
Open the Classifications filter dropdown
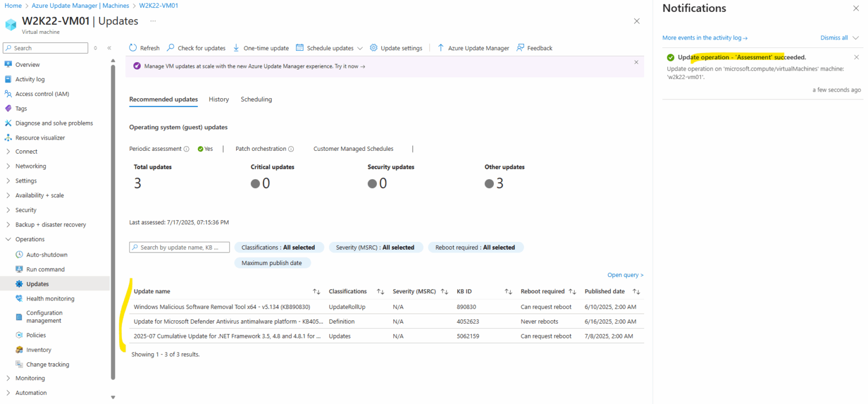[279, 247]
